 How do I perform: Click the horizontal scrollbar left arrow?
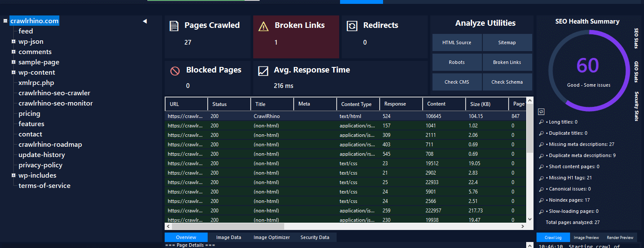pos(169,226)
